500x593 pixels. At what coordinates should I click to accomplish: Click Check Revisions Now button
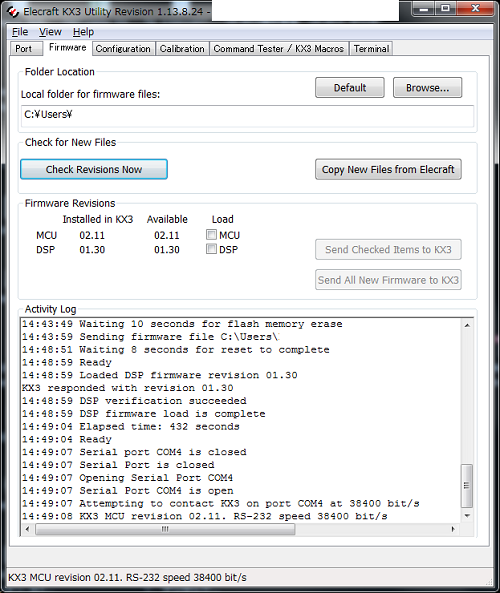pos(94,169)
